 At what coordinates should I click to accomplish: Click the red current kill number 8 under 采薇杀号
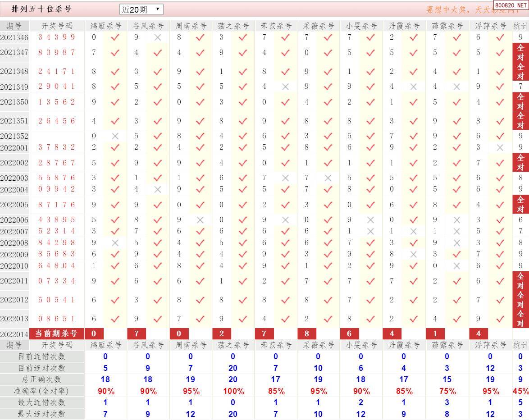coord(307,333)
